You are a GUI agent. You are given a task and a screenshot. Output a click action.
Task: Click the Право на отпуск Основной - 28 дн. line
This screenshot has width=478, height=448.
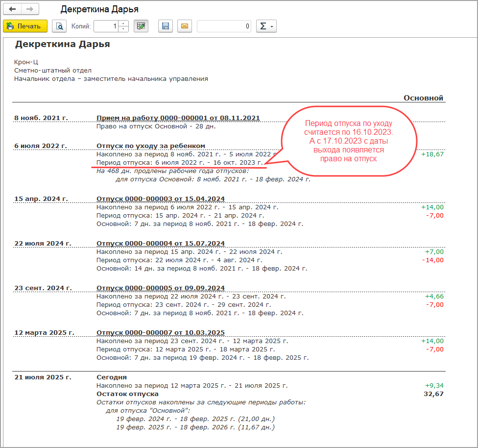(x=156, y=126)
